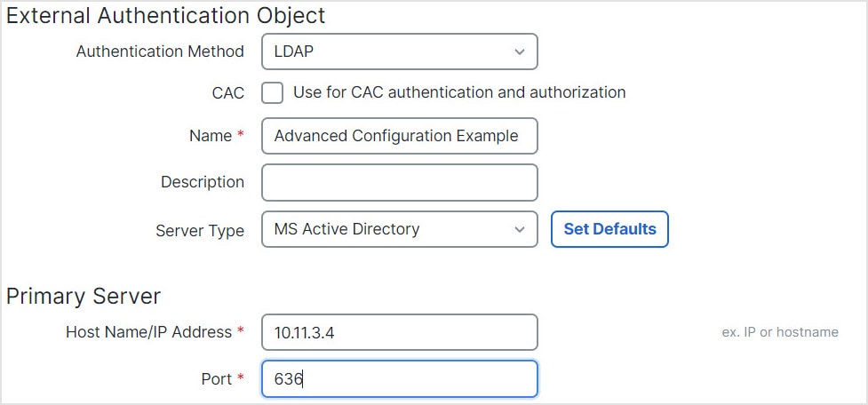The width and height of the screenshot is (868, 405).
Task: Focus the Host Name/IP Address field
Action: click(x=399, y=332)
